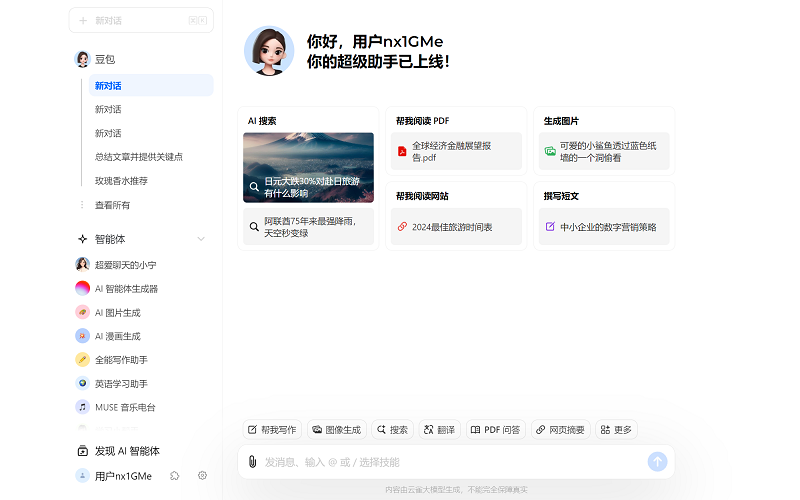Open settings gear beside username
800x500 pixels.
(202, 476)
